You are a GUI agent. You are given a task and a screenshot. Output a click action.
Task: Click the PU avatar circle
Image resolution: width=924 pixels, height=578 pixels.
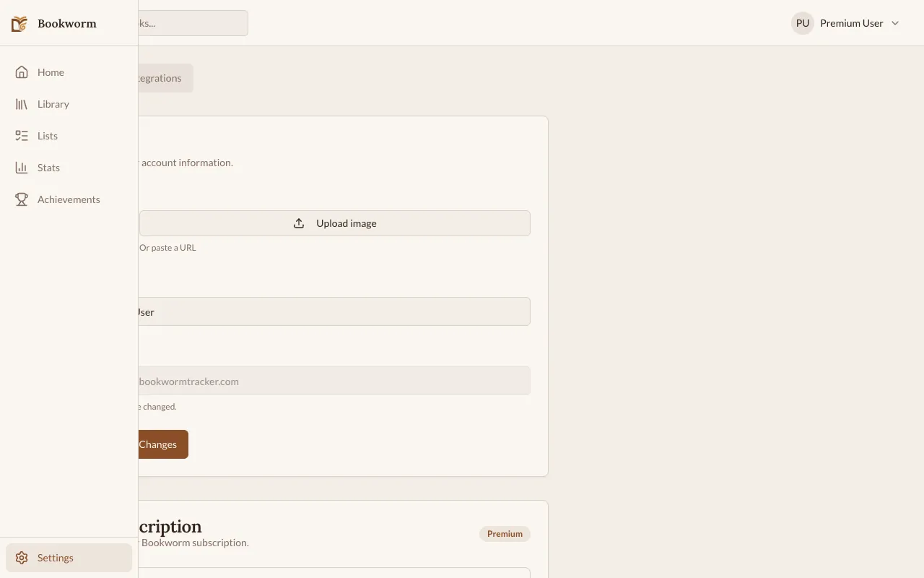[x=803, y=23]
